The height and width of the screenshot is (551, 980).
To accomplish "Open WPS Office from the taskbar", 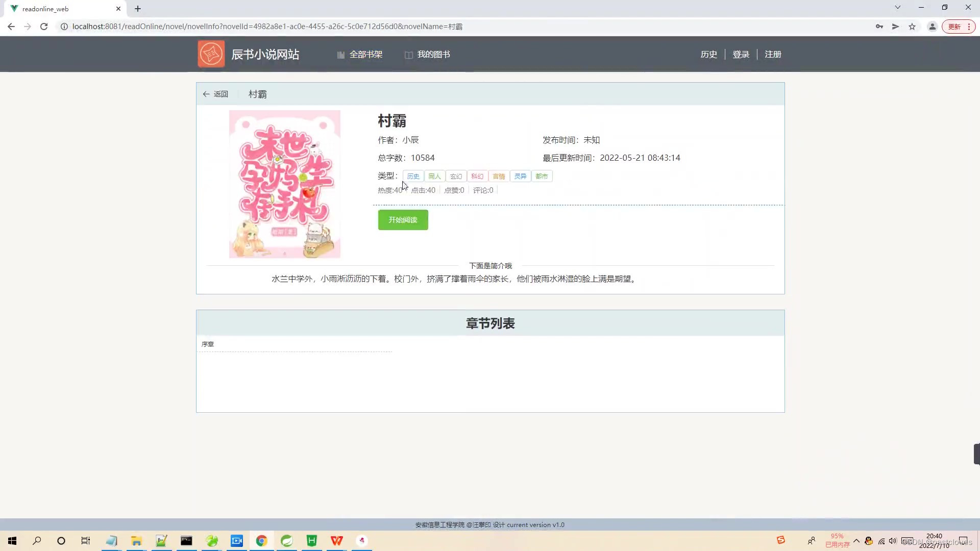I will (x=337, y=541).
